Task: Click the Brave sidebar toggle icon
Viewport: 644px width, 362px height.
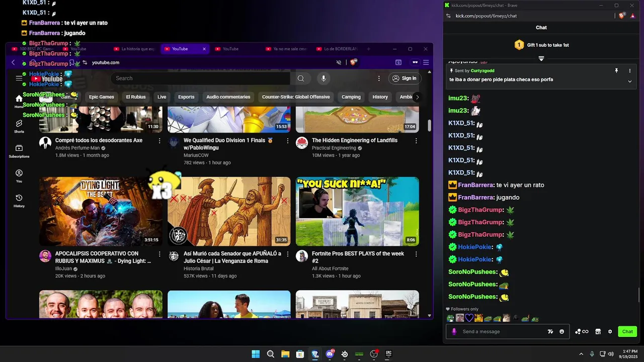Action: 398,62
